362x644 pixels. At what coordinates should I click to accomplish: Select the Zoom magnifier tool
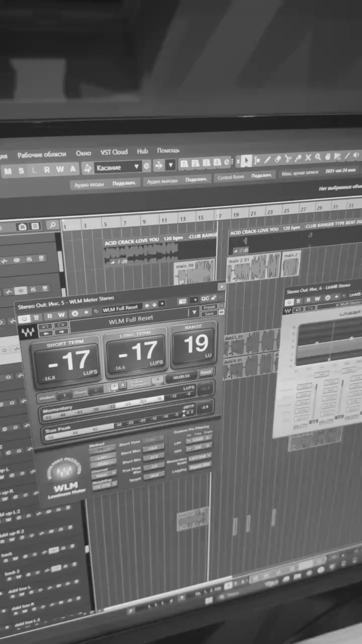(318, 157)
